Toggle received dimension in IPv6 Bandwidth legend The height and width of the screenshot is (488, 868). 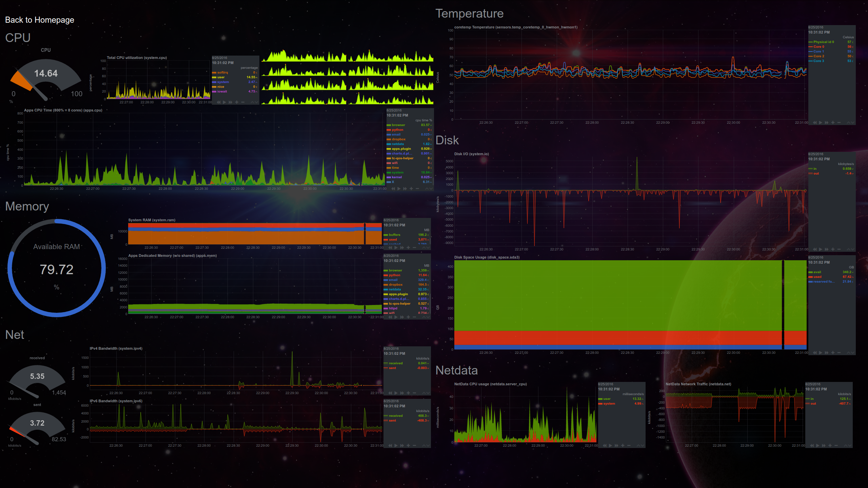click(x=395, y=416)
